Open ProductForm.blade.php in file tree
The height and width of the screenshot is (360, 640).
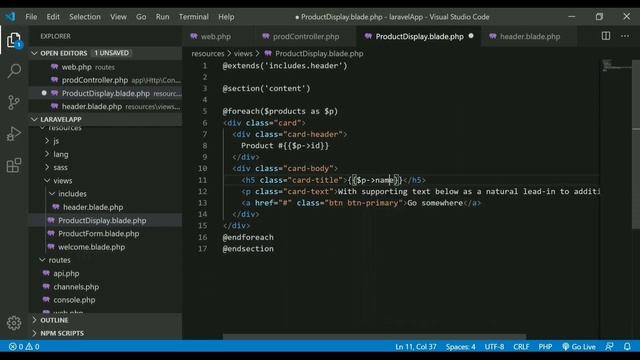pos(105,233)
